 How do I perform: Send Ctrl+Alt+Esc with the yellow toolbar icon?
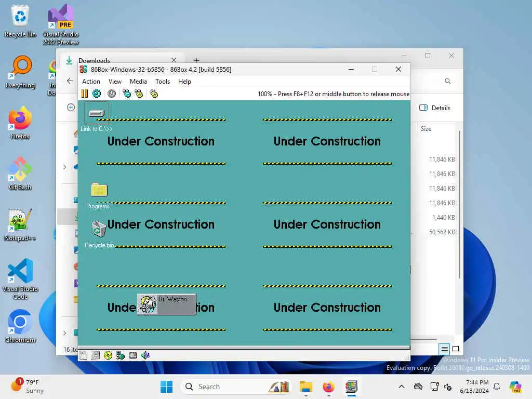pyautogui.click(x=139, y=94)
